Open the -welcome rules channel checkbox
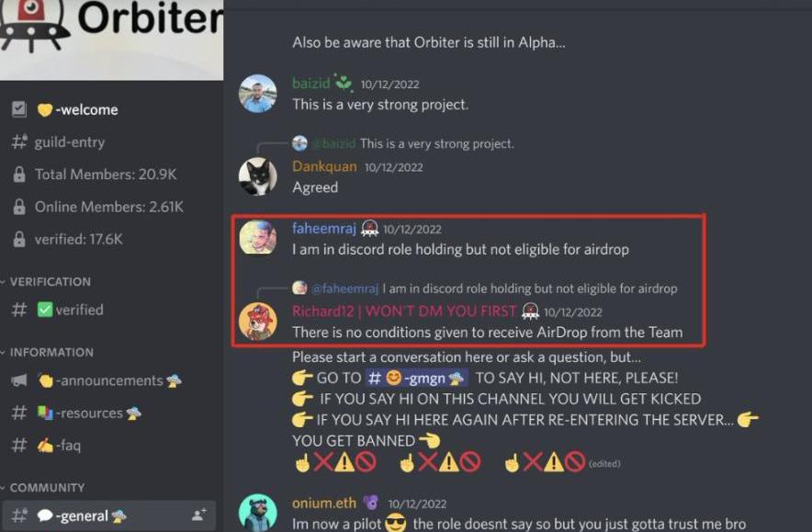 tap(19, 109)
